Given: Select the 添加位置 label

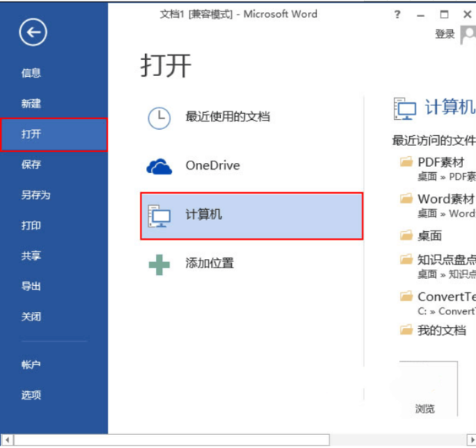Looking at the screenshot, I should [210, 264].
